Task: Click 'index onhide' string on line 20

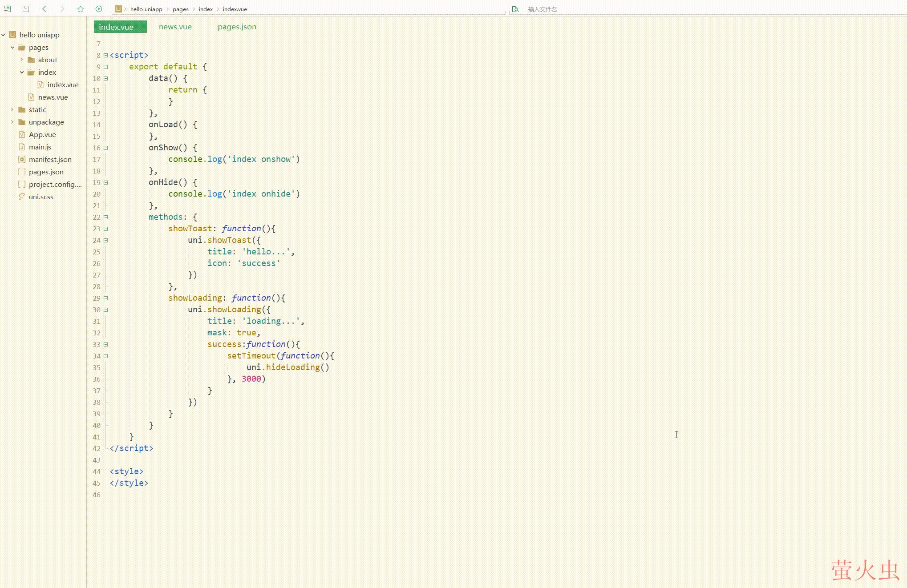Action: point(261,194)
